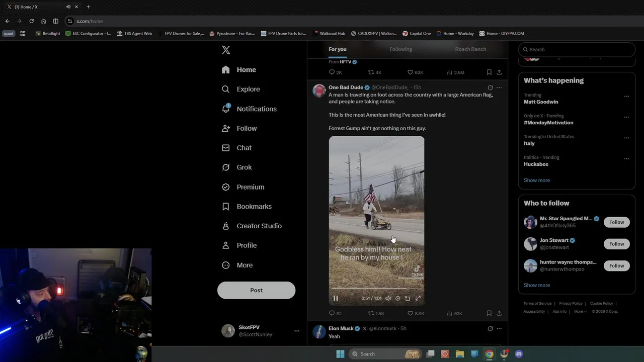This screenshot has height=362, width=644.
Task: Show more trends under What's happening
Action: 537,180
